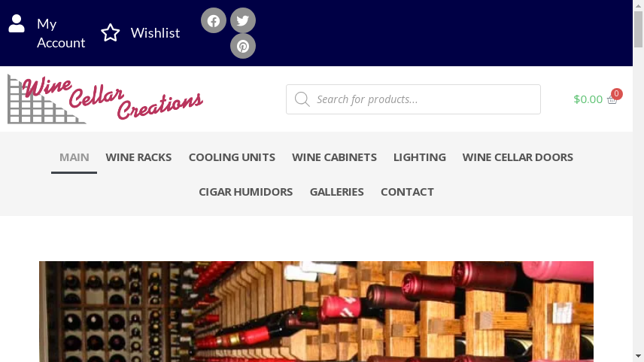644x362 pixels.
Task: Open the COOLING UNITS menu
Action: point(232,157)
